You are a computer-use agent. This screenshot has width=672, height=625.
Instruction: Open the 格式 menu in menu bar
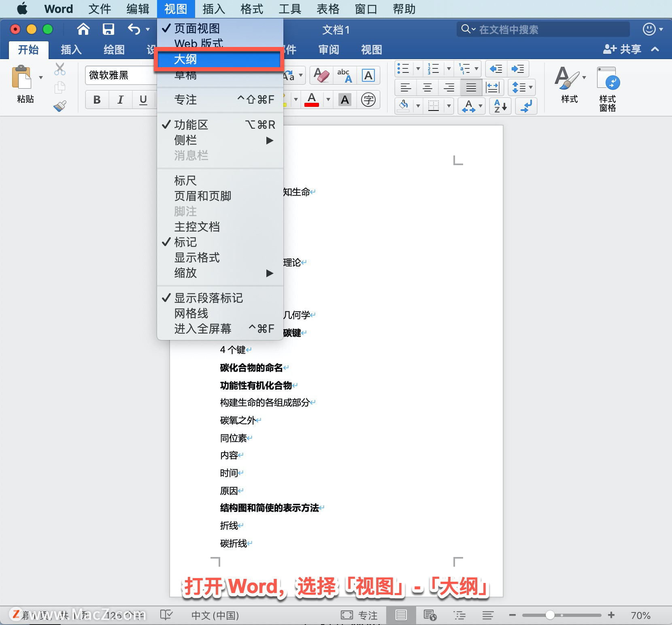click(252, 9)
